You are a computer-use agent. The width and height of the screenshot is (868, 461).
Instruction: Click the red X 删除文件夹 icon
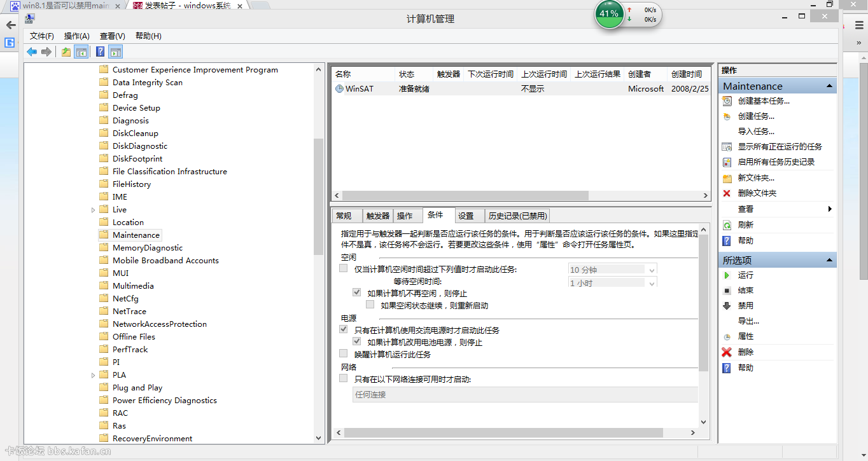[727, 193]
